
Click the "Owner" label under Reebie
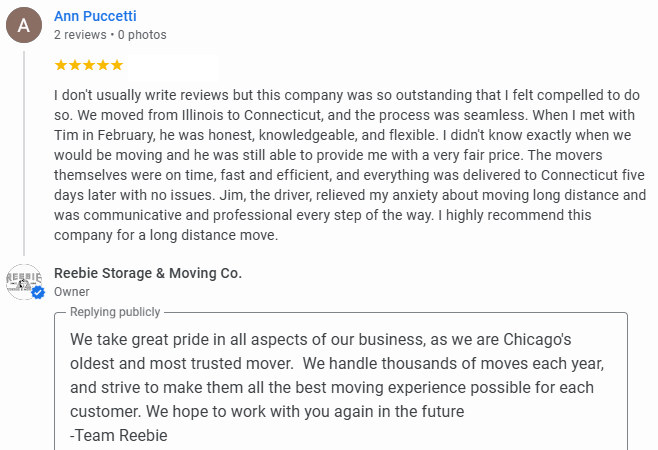point(72,292)
